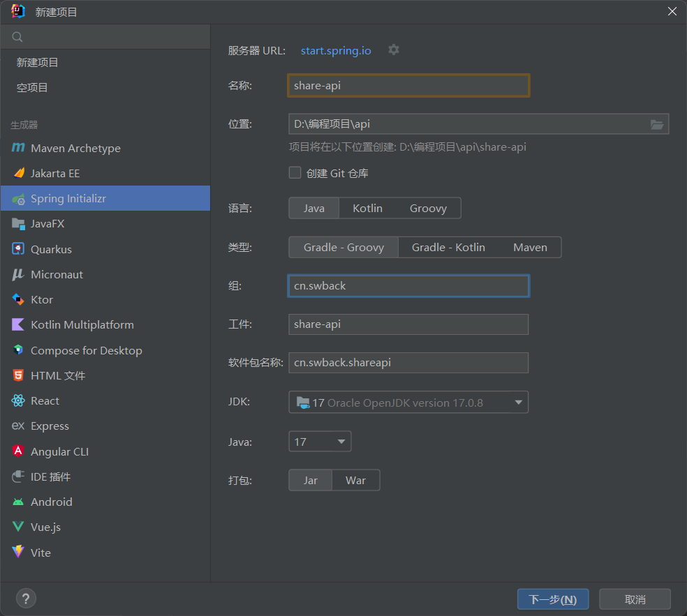This screenshot has width=687, height=616.
Task: Click the Maven Archetype generator icon
Action: [18, 147]
